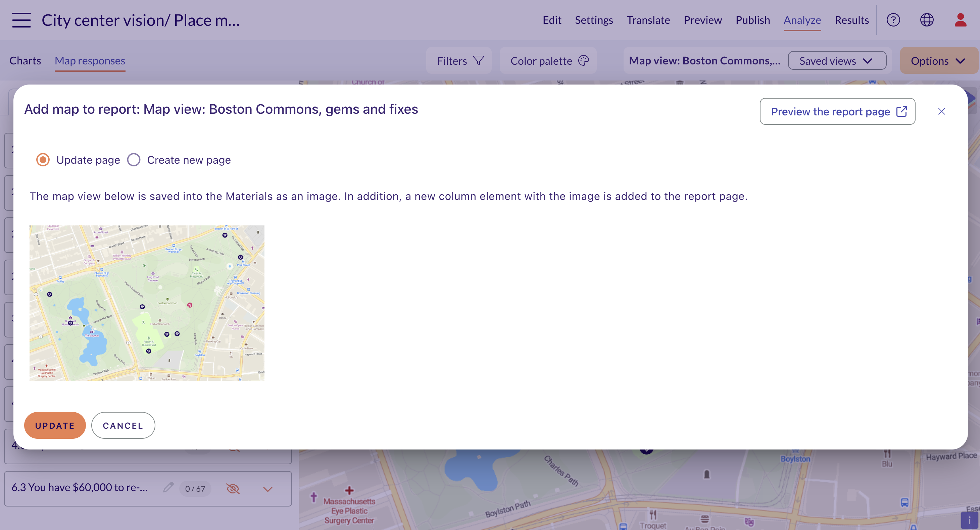
Task: Open the Publish menu item
Action: [x=752, y=20]
